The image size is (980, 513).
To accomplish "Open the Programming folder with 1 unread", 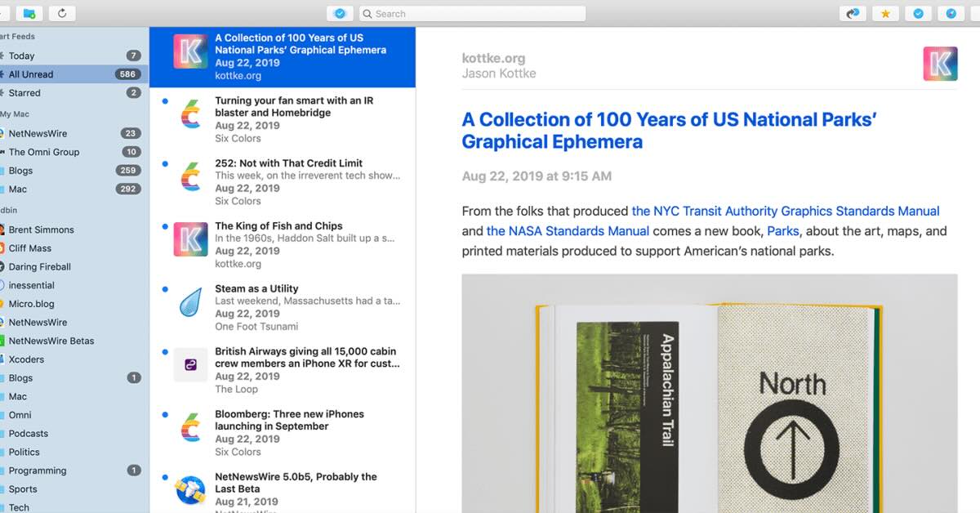I will click(74, 471).
